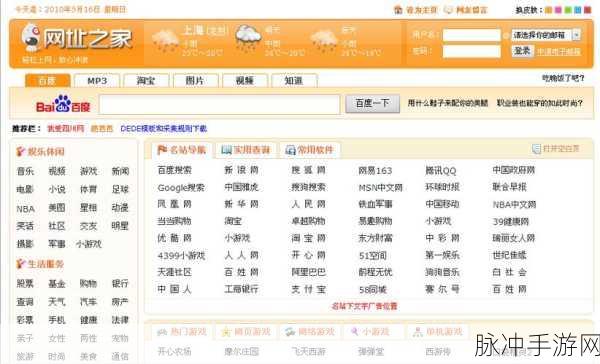Click the 设为主页 link
The height and width of the screenshot is (364, 600).
[x=421, y=10]
